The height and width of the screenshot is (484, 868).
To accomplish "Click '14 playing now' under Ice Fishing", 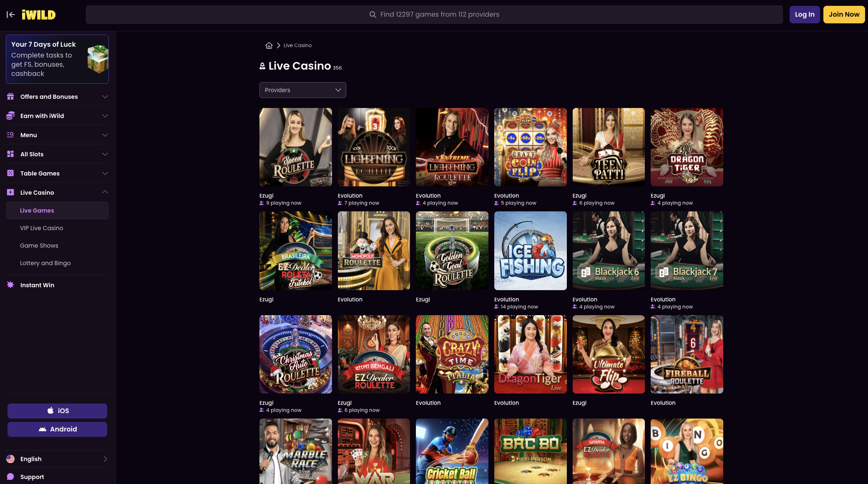I will tap(519, 307).
